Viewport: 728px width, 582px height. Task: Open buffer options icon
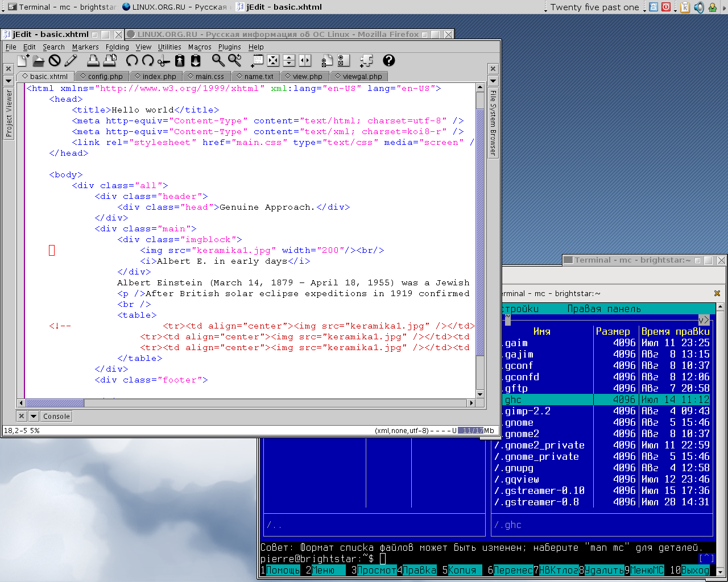[x=327, y=60]
